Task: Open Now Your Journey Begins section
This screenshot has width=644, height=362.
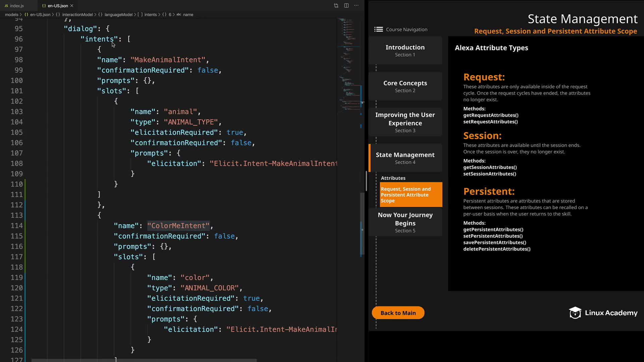Action: 405,222
